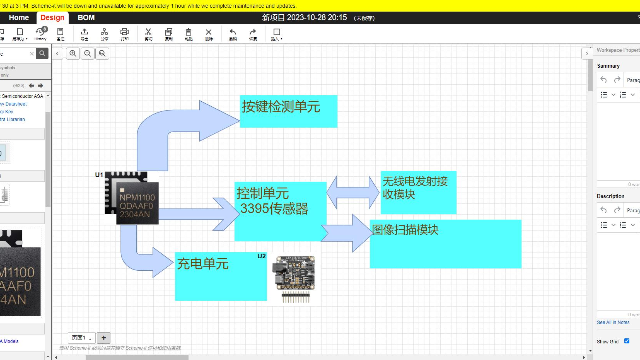Viewport: 640px width, 360px height.
Task: Click the See All in Notes link
Action: [613, 322]
